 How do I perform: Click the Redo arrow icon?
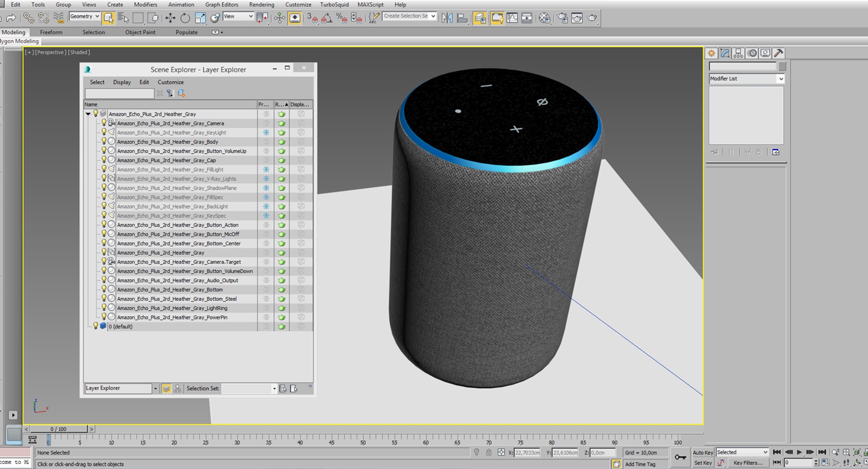[x=11, y=18]
